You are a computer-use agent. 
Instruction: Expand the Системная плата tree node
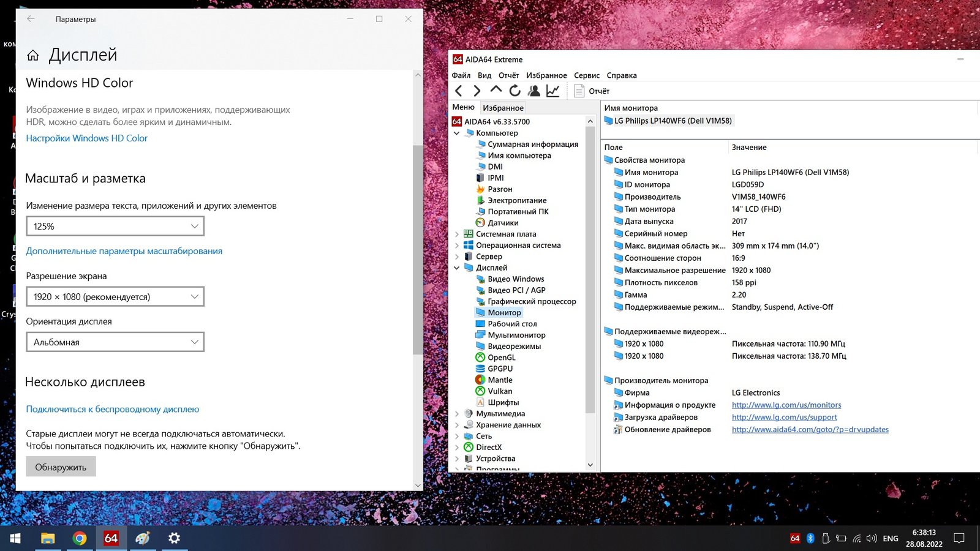(x=457, y=234)
